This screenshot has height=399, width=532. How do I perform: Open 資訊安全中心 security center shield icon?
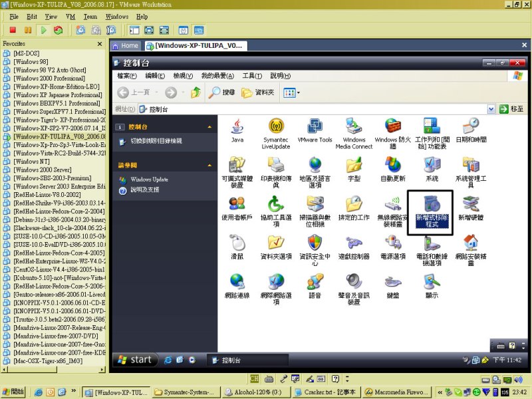coord(315,243)
